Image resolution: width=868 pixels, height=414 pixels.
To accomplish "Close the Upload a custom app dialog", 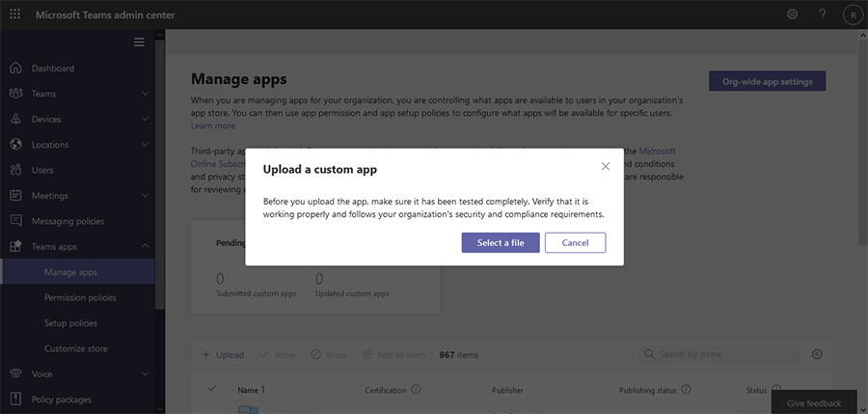I will click(605, 166).
